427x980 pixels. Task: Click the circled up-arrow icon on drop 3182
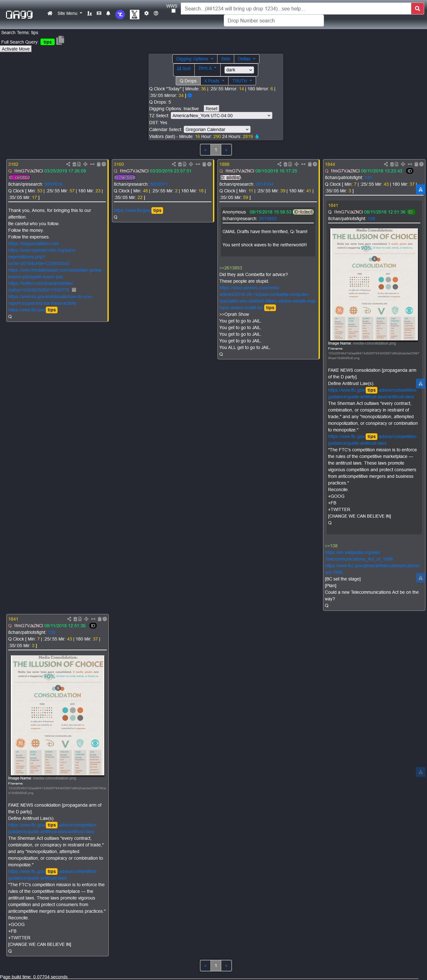[x=104, y=164]
